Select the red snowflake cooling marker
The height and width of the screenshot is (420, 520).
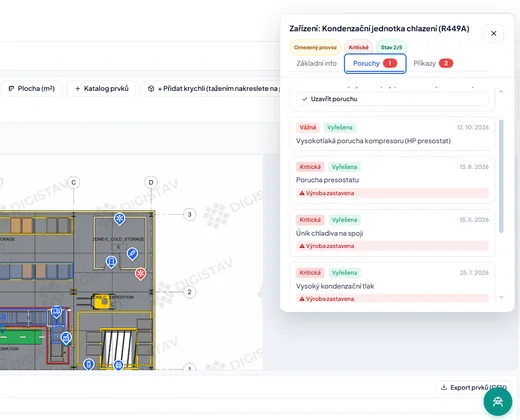pyautogui.click(x=141, y=274)
